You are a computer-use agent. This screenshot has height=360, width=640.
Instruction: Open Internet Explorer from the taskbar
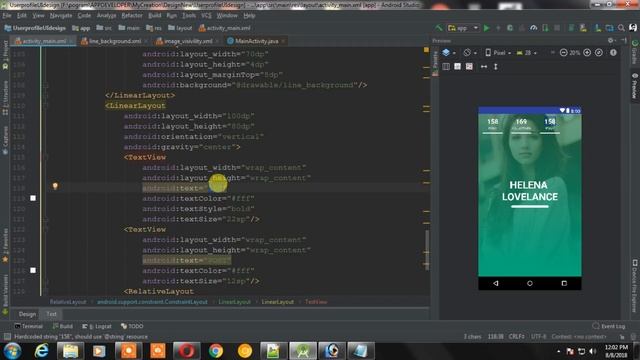click(41, 351)
